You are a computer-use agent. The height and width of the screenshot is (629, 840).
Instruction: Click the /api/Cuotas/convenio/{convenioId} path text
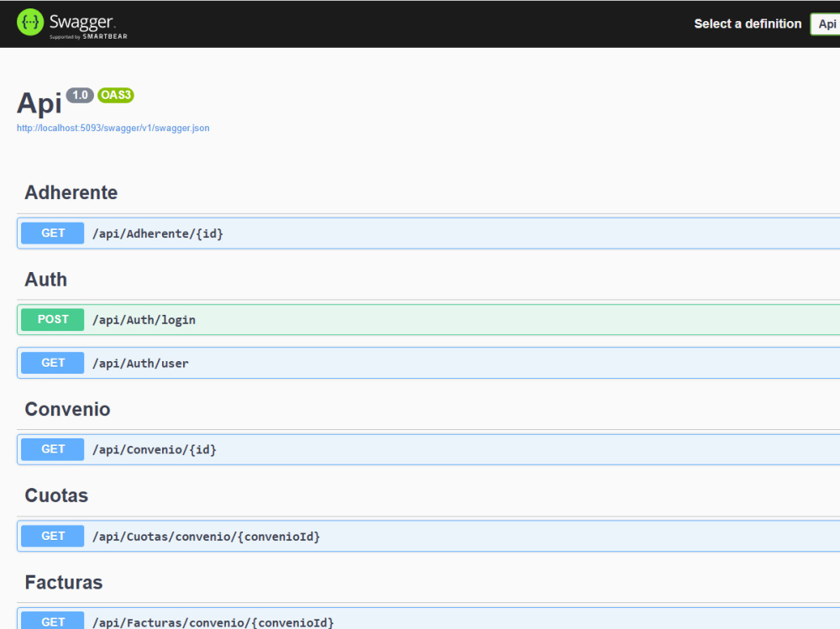tap(207, 537)
